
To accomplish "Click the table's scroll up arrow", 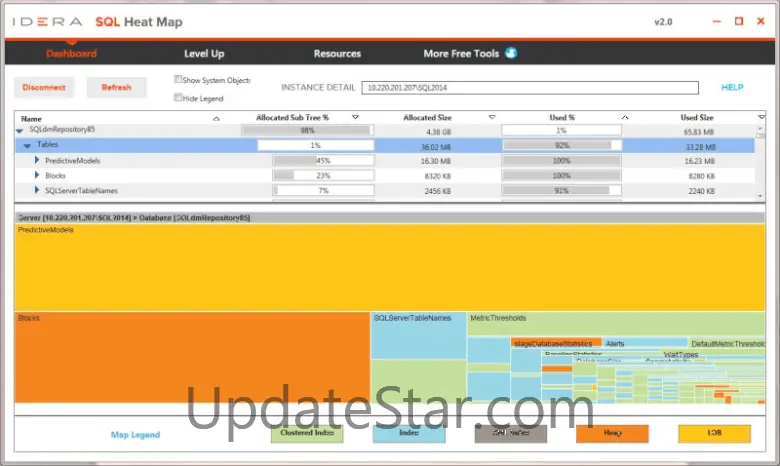I will tap(760, 128).
